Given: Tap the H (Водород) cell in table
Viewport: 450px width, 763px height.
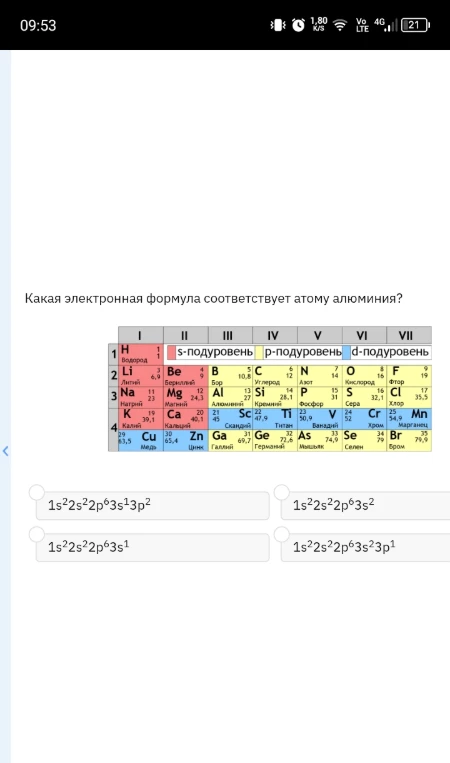Looking at the screenshot, I should coord(141,354).
